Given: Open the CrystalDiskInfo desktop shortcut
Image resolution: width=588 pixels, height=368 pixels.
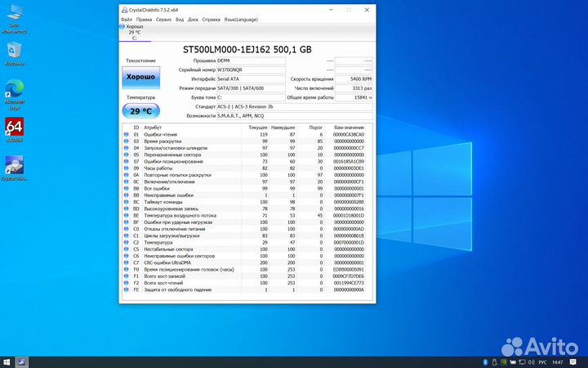Looking at the screenshot, I should click(x=14, y=168).
